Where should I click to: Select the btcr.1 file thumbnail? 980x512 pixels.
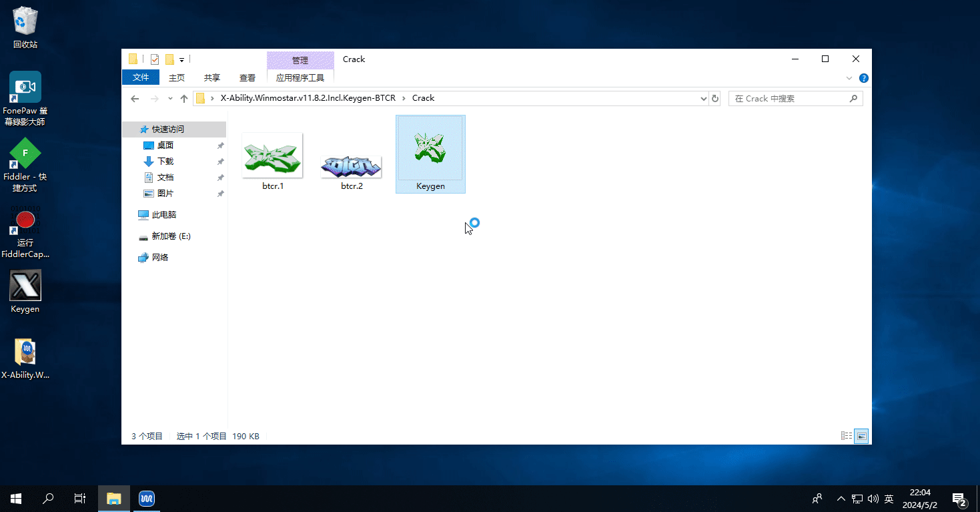(272, 156)
